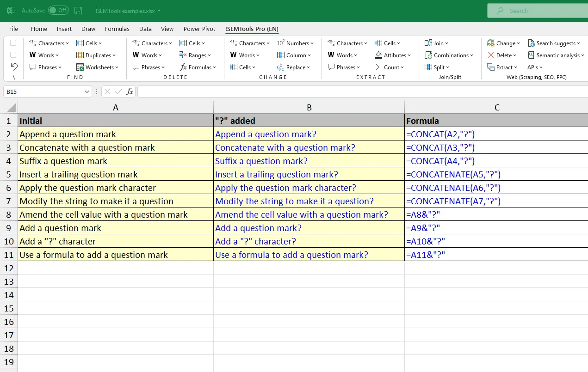The image size is (588, 372).
Task: Click the Insert Function fx button
Action: (130, 91)
